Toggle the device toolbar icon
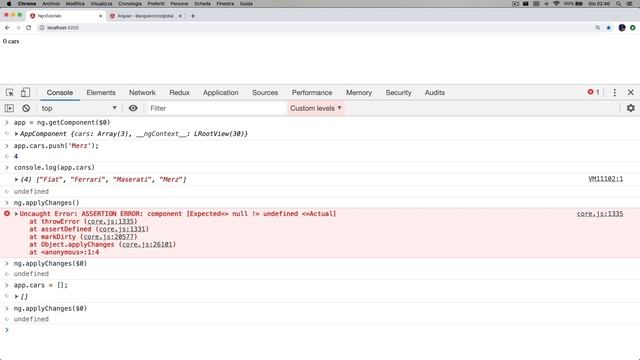Viewport: 640px width, 360px height. click(x=25, y=93)
